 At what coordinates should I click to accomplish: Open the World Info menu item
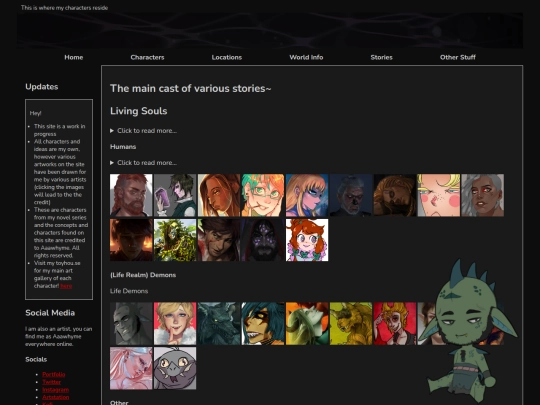pos(306,57)
